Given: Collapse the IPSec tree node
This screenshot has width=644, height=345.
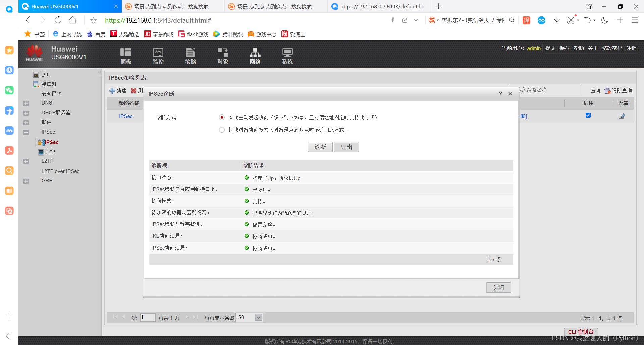Looking at the screenshot, I should tap(26, 132).
